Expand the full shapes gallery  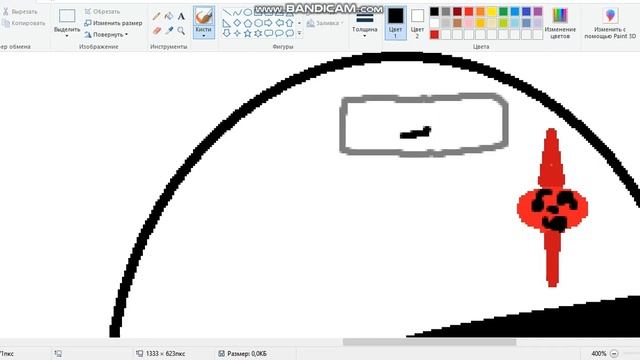pyautogui.click(x=300, y=33)
